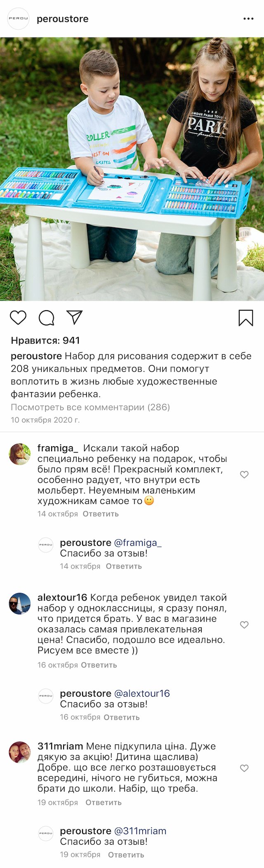
Task: Open comment bubble icon under photo
Action: [x=46, y=318]
